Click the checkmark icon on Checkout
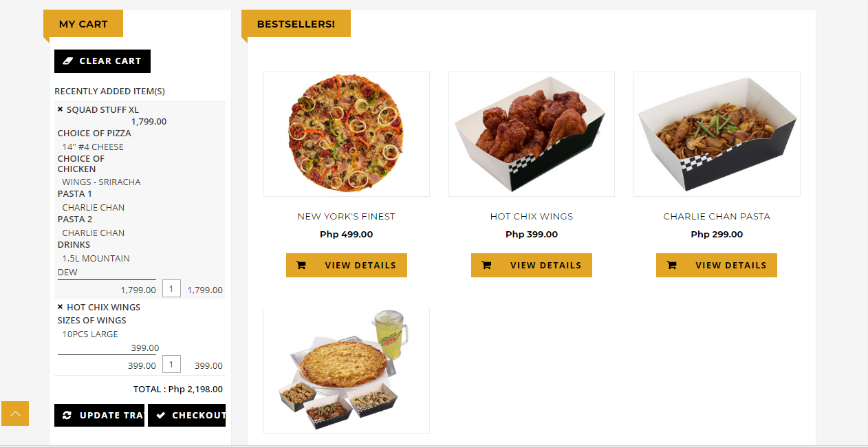The image size is (868, 448). coord(160,415)
